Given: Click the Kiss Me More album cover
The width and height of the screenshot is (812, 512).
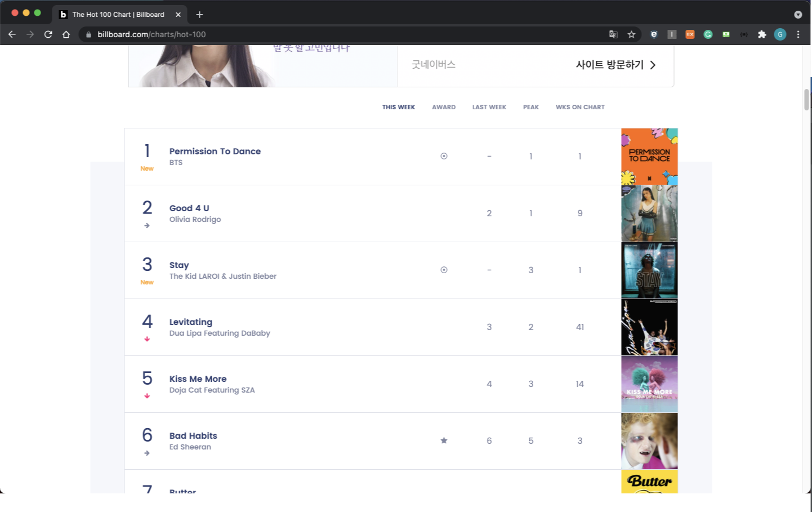Looking at the screenshot, I should [649, 384].
